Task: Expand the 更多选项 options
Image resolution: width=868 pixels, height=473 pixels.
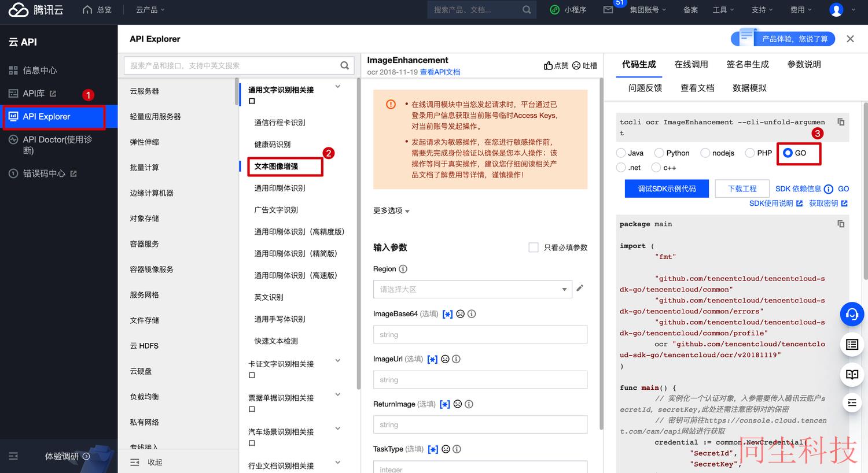Action: pos(391,210)
